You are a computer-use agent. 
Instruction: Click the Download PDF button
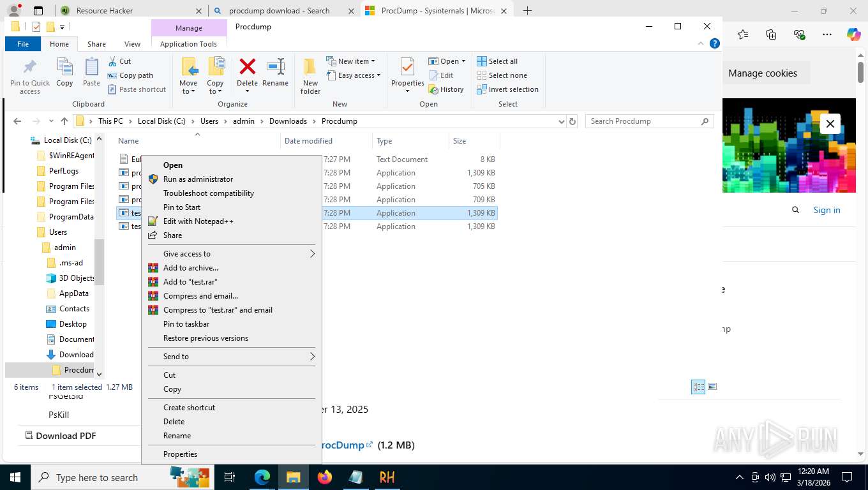[61, 436]
